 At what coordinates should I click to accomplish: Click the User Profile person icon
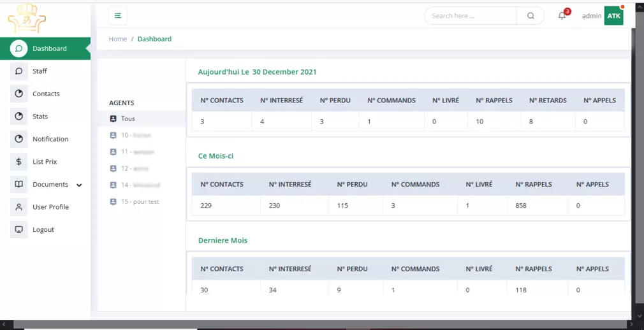19,207
